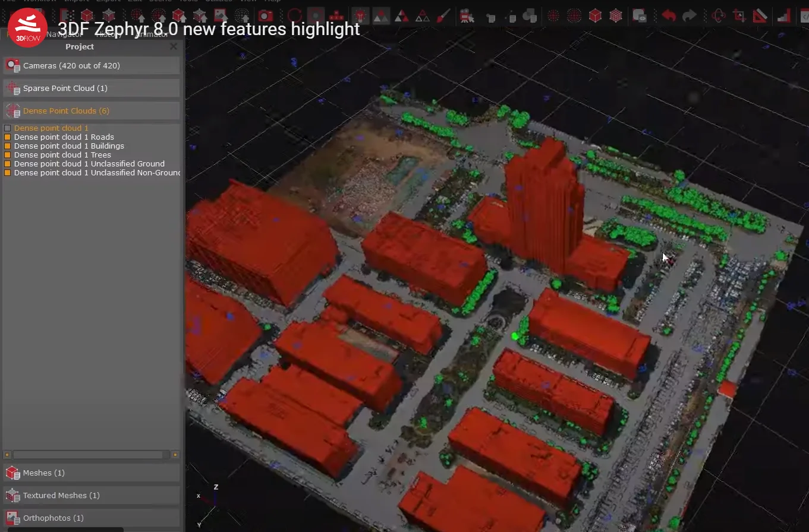
Task: Select Dense point cloud 1 Roads item
Action: (x=64, y=137)
